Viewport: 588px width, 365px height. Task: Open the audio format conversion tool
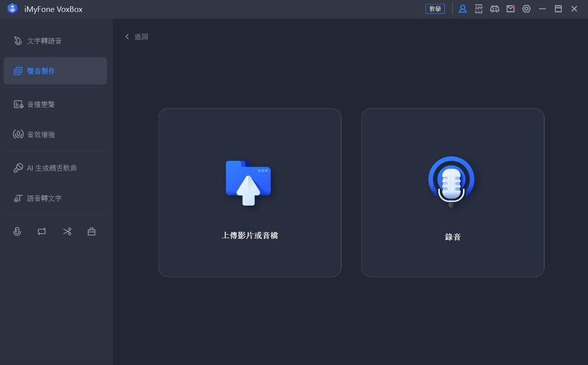point(41,231)
